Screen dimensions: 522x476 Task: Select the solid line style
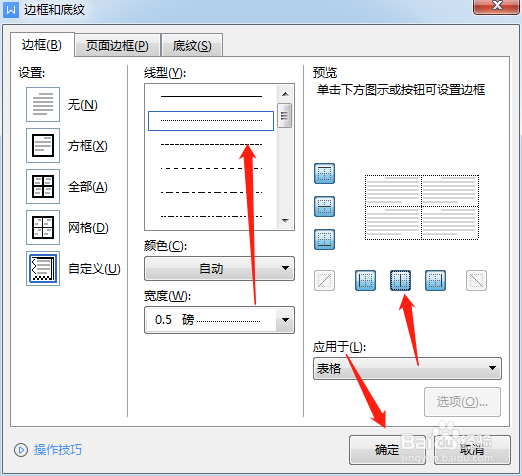(x=211, y=97)
